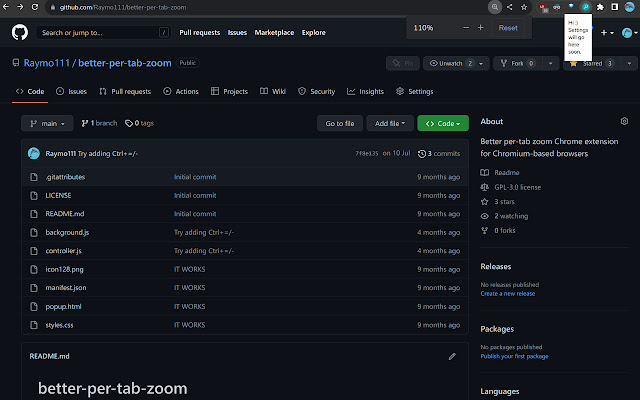Expand the Unwatch notifications dropdown arrow
This screenshot has width=640, height=400.
point(481,63)
